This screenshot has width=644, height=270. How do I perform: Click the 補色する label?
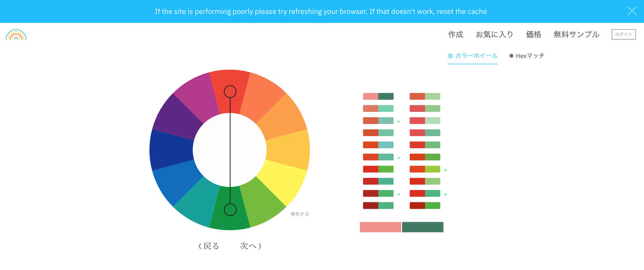[x=300, y=214]
